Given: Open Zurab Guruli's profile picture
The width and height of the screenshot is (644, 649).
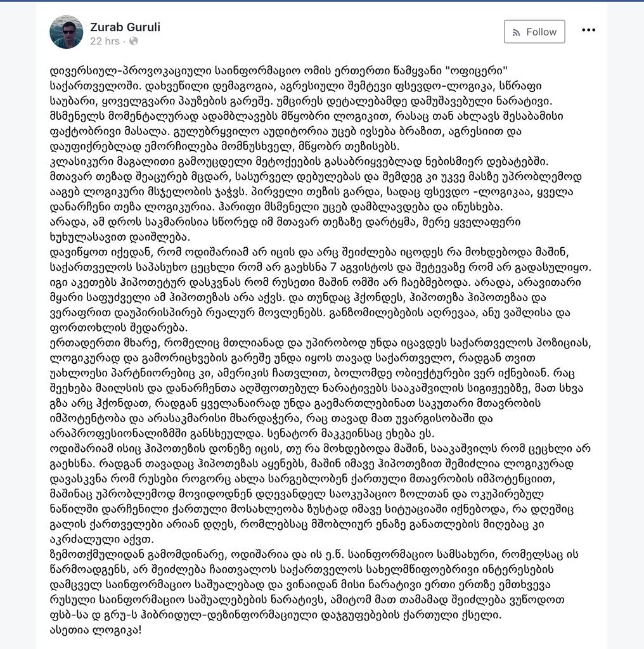Looking at the screenshot, I should pos(66,32).
